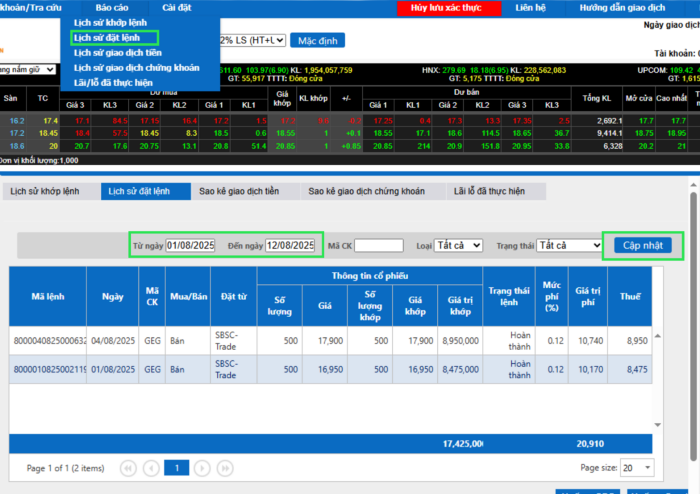The height and width of the screenshot is (494, 700).
Task: Click reference price 18.45 in TC column
Action: pyautogui.click(x=49, y=133)
